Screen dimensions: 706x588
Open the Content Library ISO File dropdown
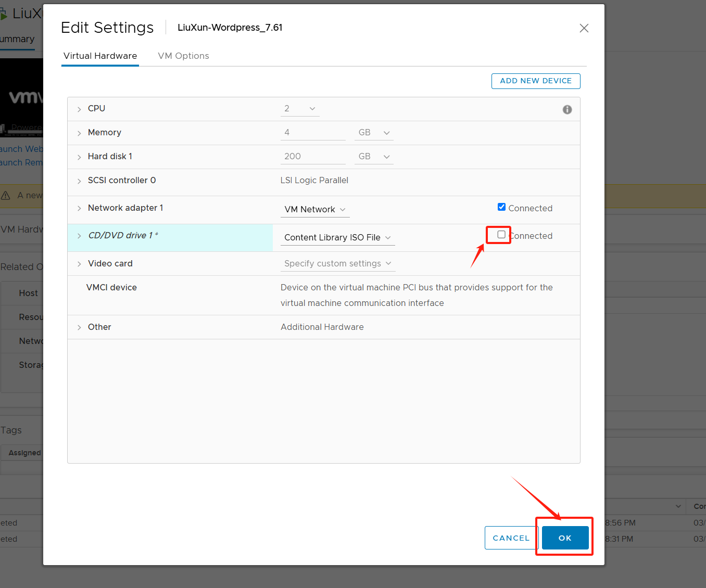[338, 237]
